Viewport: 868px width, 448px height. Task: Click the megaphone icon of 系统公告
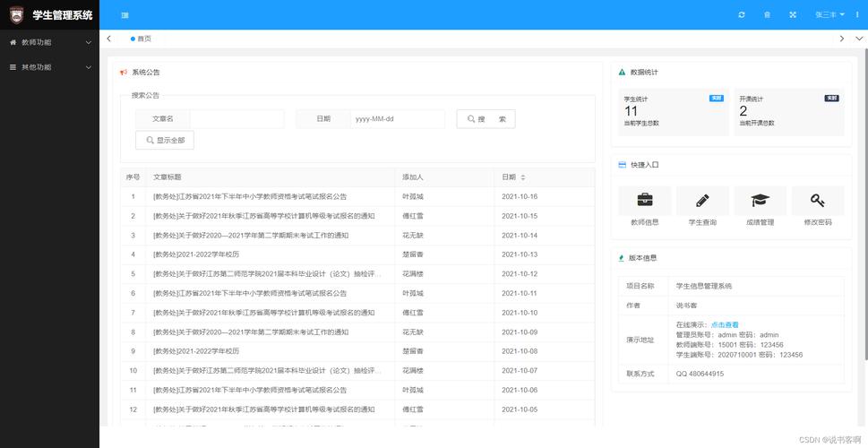(x=124, y=72)
